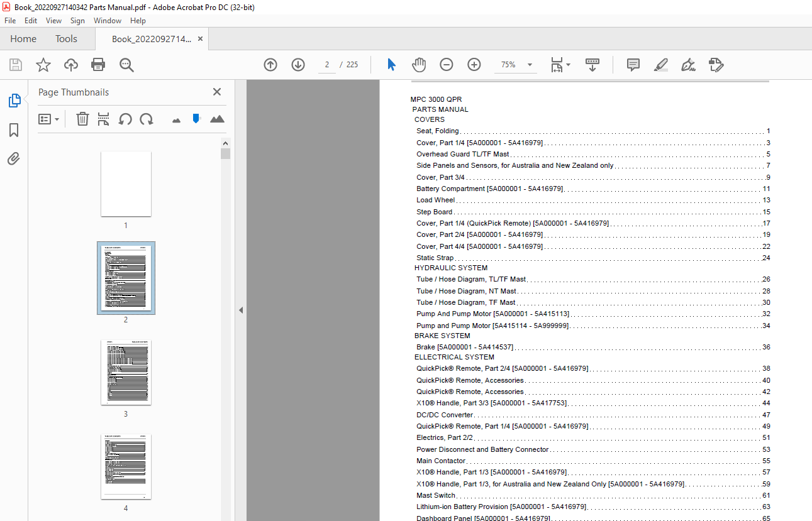This screenshot has width=812, height=521.
Task: Select page 2 thumbnail
Action: [126, 278]
